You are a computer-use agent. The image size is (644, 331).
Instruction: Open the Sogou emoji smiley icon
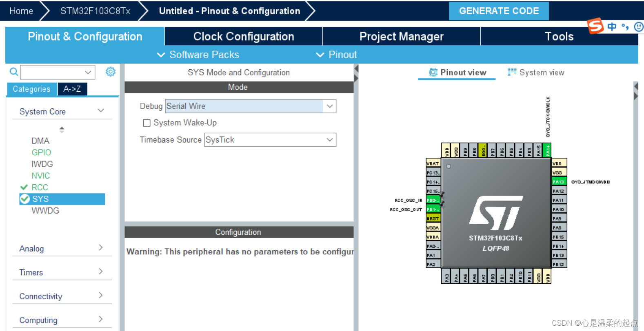click(x=639, y=27)
